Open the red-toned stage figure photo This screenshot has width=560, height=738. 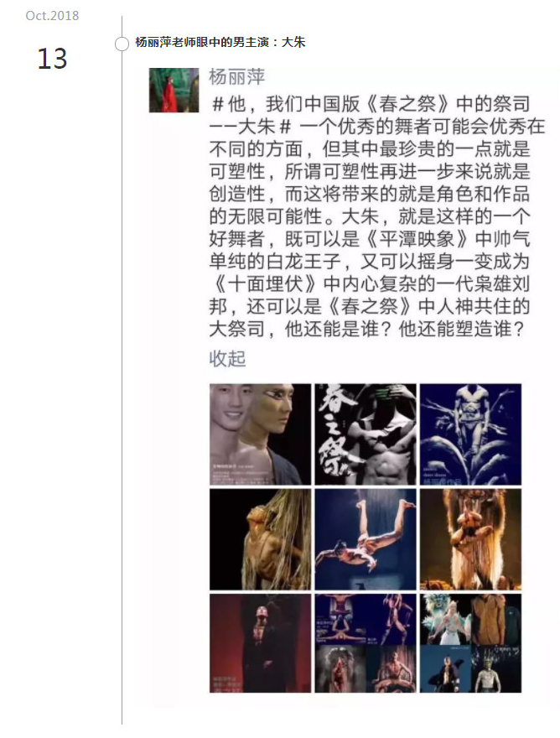(260, 643)
